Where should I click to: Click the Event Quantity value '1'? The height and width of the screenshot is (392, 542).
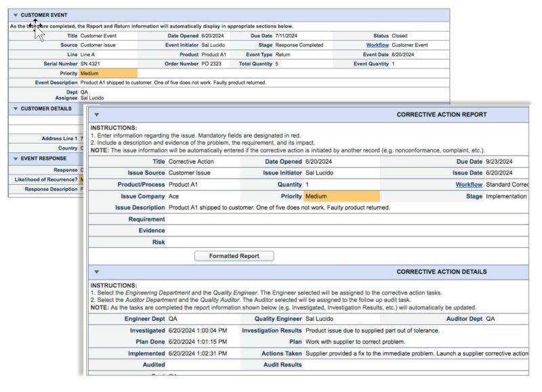(393, 64)
